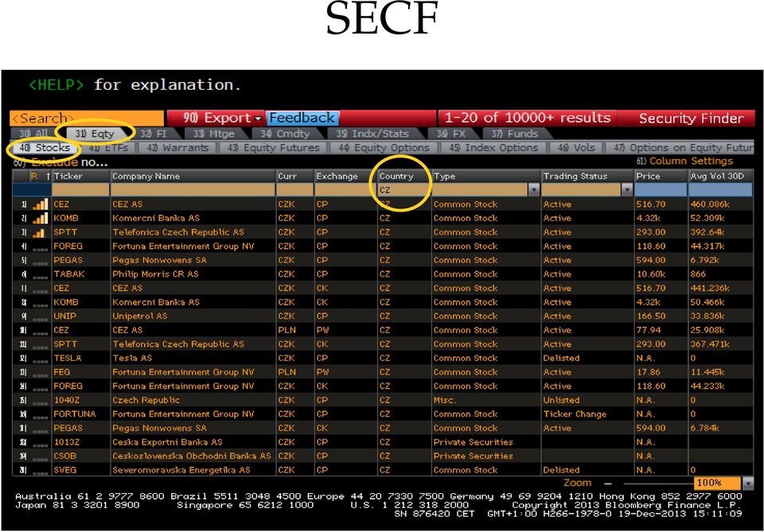Image resolution: width=764 pixels, height=532 pixels.
Task: Select ticker FORTUNA
Action: [75, 414]
